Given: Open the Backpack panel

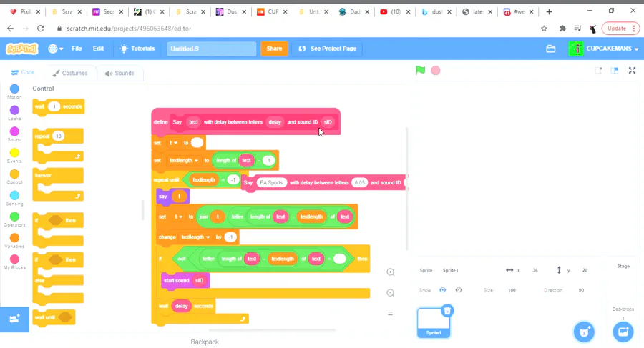Looking at the screenshot, I should (x=205, y=342).
